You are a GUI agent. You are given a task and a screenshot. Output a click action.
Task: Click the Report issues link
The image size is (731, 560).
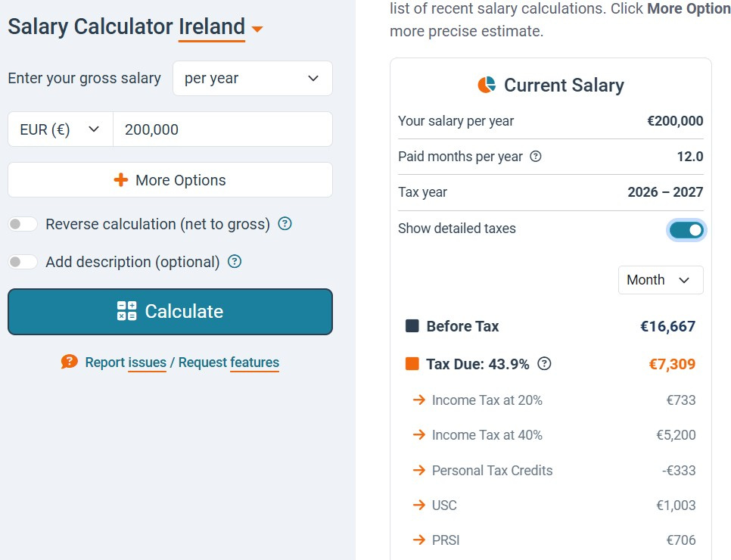(x=126, y=362)
